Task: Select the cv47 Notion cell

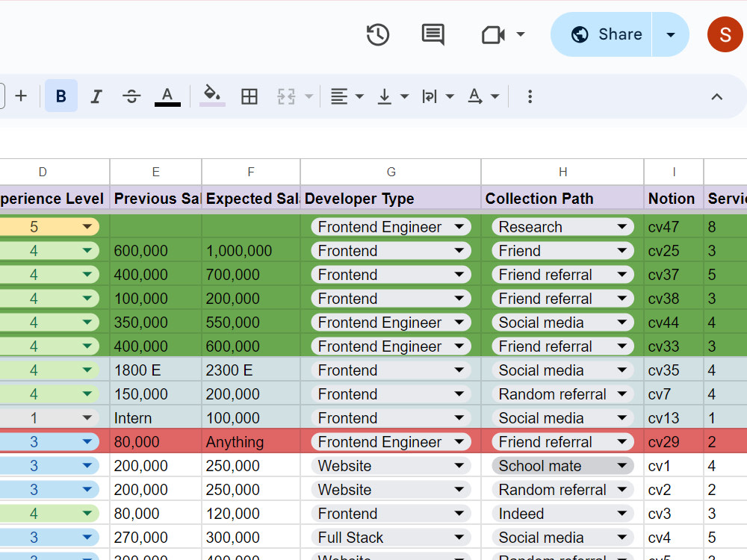Action: [674, 227]
